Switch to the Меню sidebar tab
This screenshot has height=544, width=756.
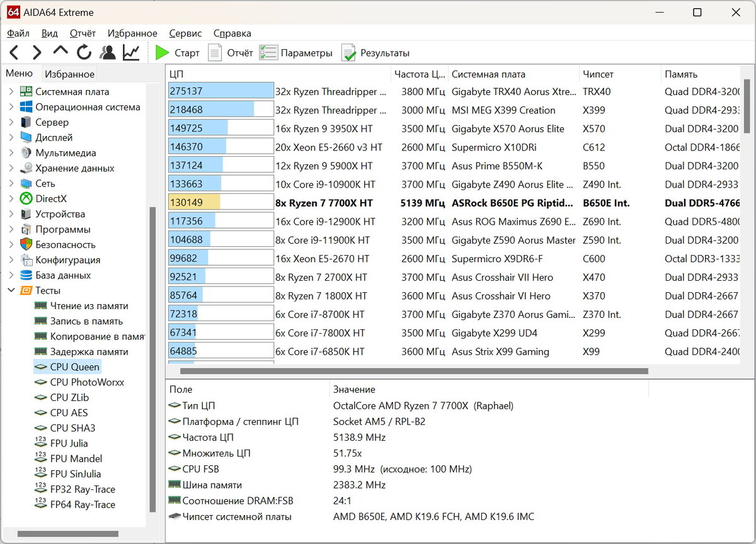tap(20, 74)
